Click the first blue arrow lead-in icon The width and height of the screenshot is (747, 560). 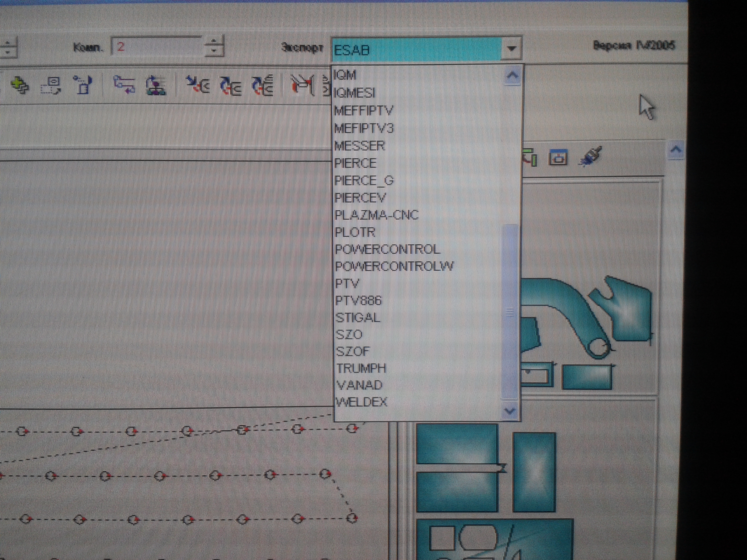click(198, 84)
